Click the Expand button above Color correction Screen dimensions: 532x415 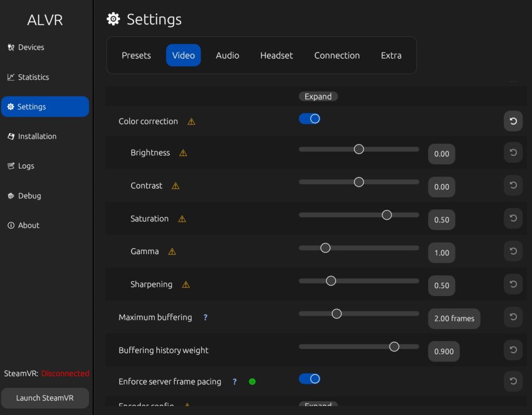[x=318, y=97]
